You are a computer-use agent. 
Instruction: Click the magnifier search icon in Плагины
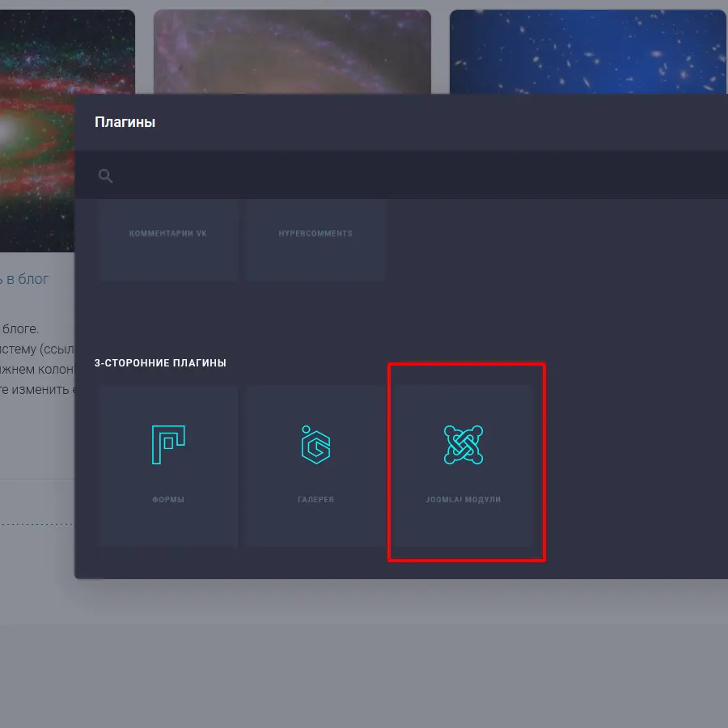105,176
